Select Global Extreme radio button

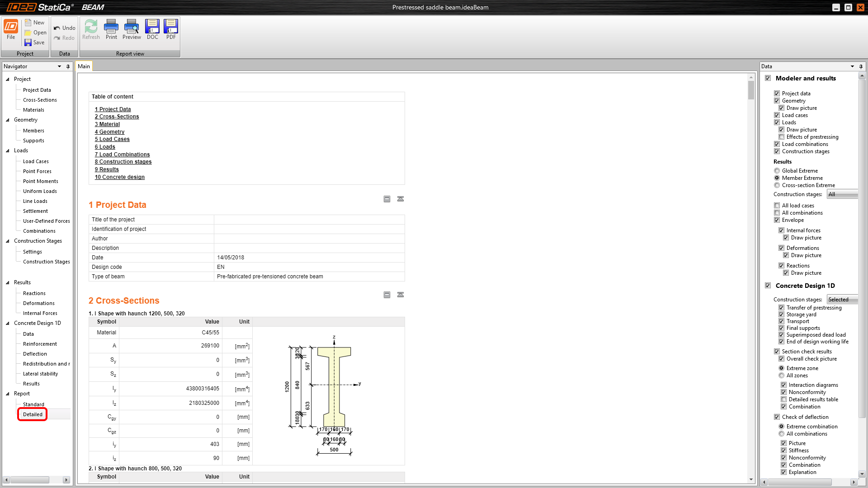(x=777, y=171)
